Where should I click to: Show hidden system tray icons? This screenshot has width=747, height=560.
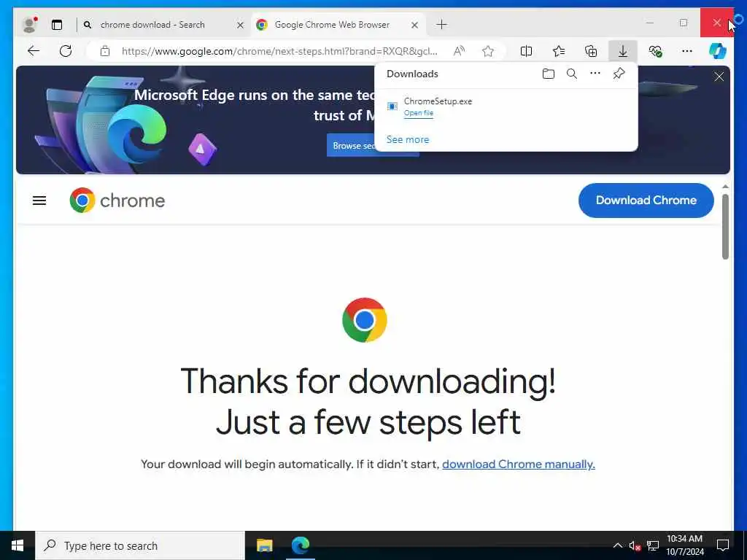tap(617, 545)
